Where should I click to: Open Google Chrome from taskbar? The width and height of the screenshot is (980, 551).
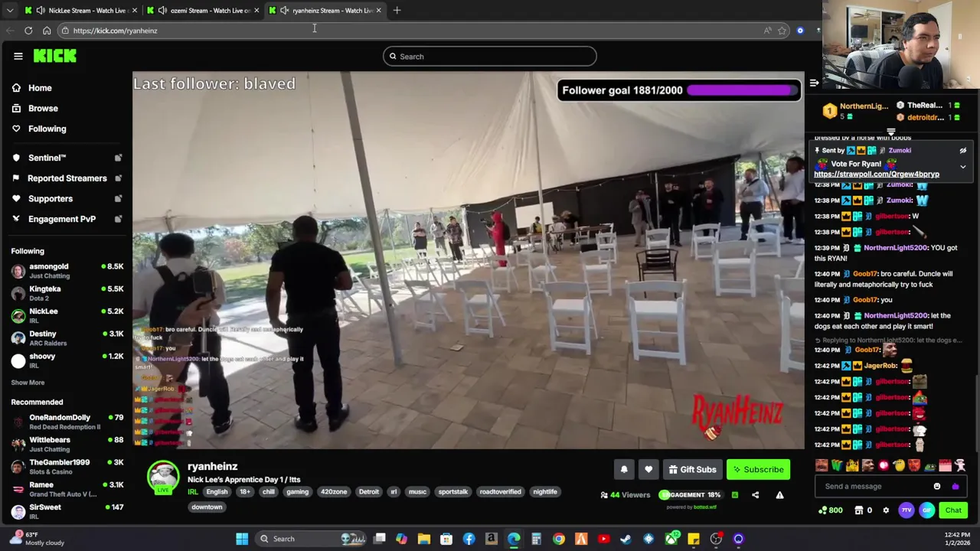(x=559, y=539)
